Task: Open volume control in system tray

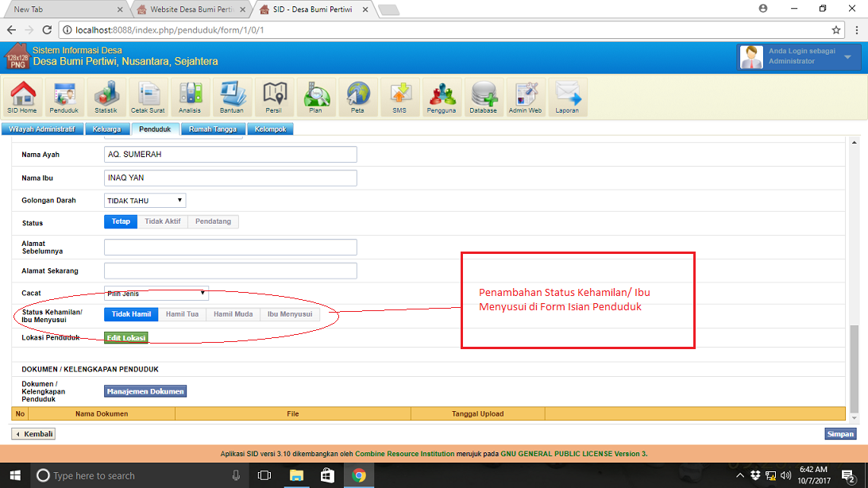Action: coord(786,475)
